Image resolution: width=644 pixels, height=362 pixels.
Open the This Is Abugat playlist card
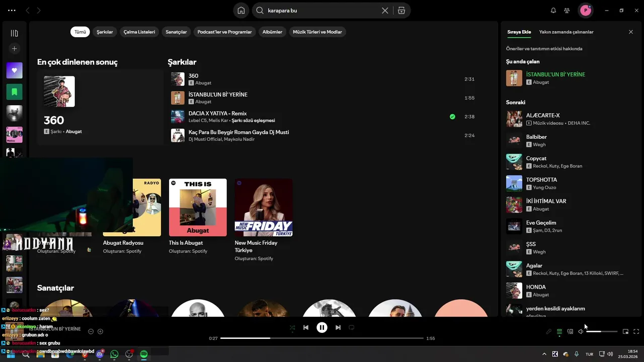point(198,217)
